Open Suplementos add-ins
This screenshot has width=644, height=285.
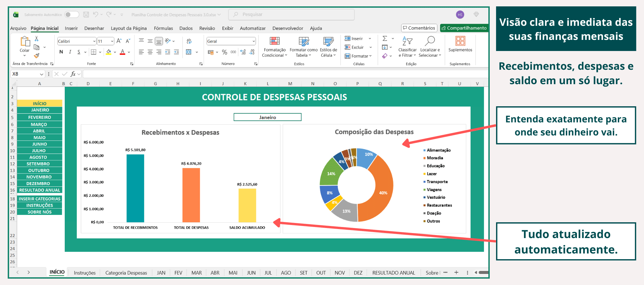point(460,44)
